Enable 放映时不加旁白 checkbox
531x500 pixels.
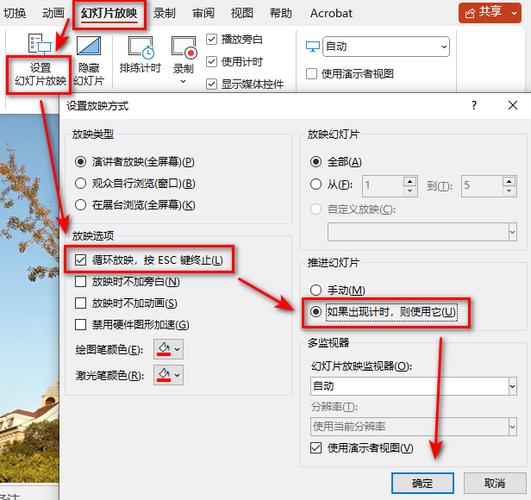[80, 282]
